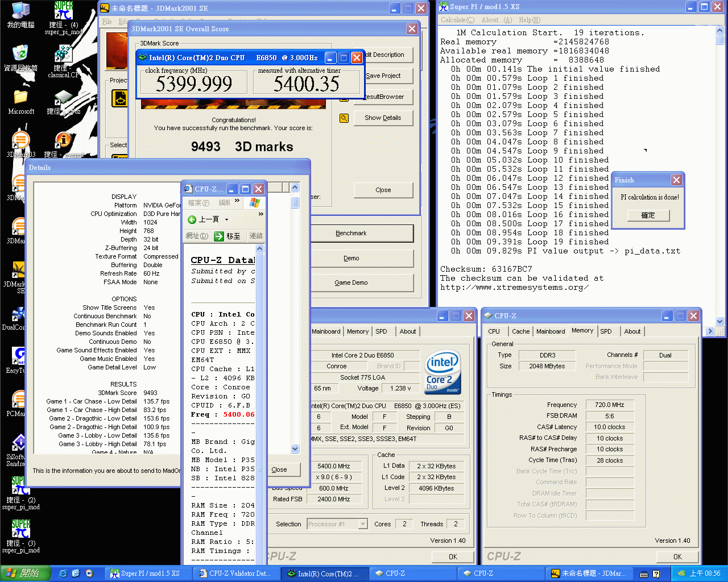Image resolution: width=728 pixels, height=582 pixels.
Task: Open DualCore desktop shortcut
Action: pos(14,317)
